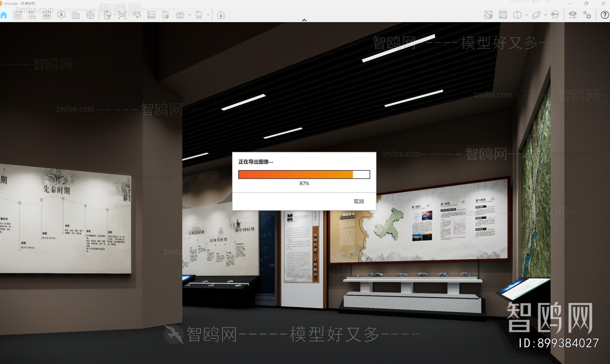
Task: Start rendering with the lightning bolt icon
Action: point(220,16)
